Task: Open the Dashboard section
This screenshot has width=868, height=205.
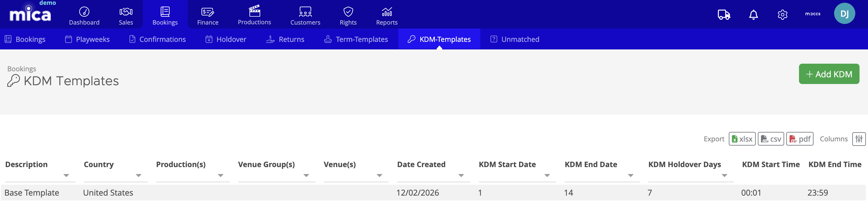Action: pyautogui.click(x=84, y=16)
